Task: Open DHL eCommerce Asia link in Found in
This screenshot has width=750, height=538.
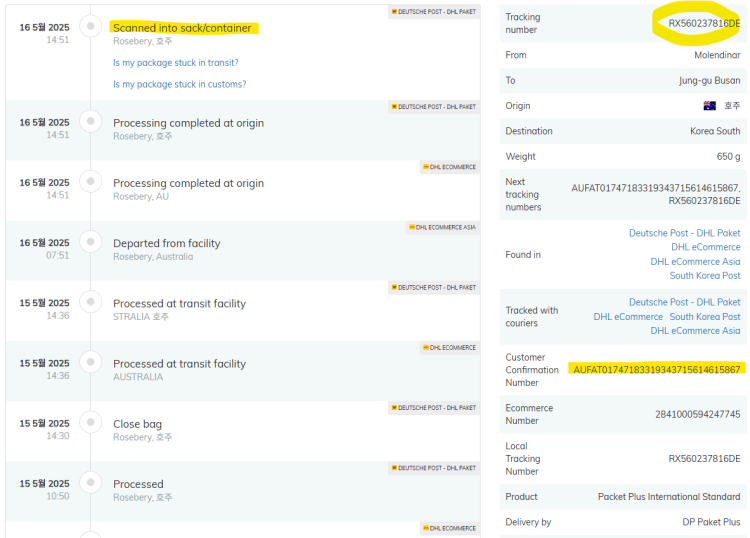Action: (695, 262)
